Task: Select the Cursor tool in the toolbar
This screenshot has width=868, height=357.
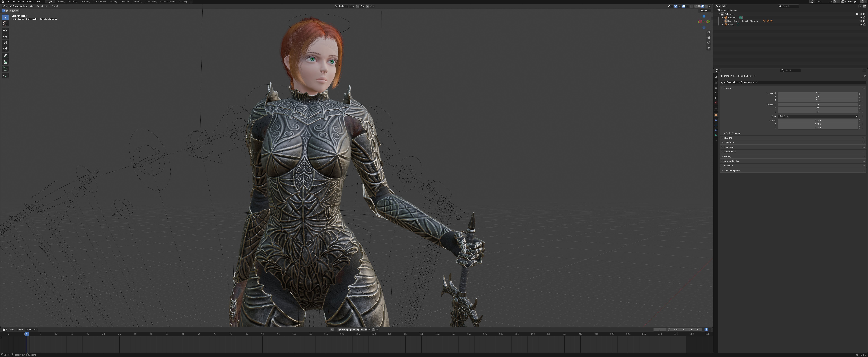Action: [5, 24]
